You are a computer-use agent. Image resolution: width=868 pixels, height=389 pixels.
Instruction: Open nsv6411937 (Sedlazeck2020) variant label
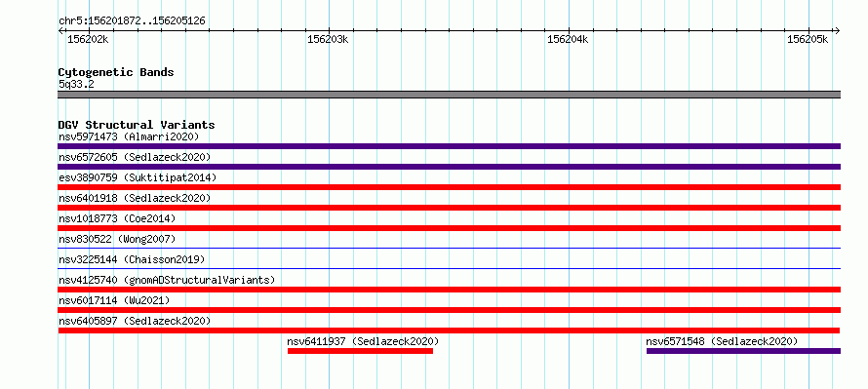363,341
